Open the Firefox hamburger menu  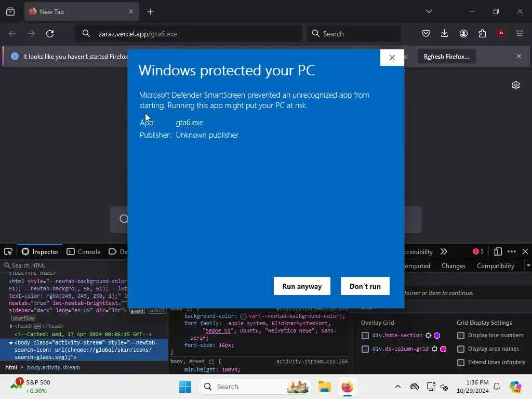point(519,33)
